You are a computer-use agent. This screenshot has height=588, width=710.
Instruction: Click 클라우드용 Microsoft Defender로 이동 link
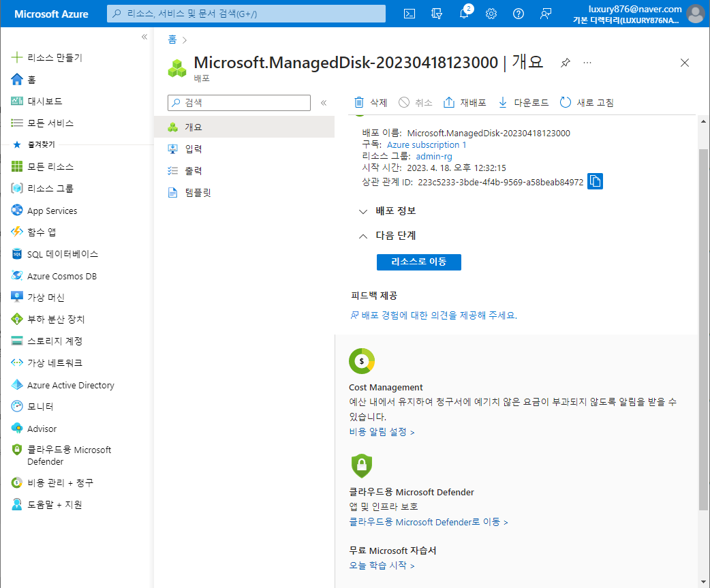(429, 522)
